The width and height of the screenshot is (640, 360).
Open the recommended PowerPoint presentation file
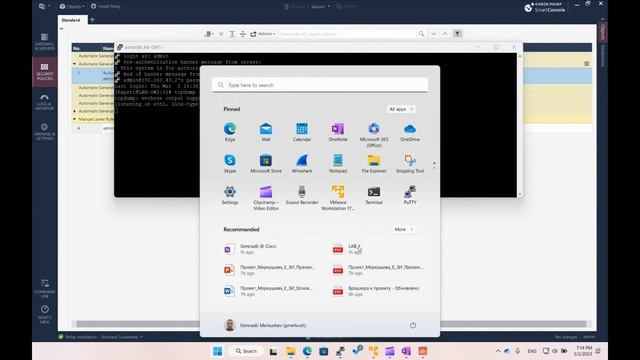270,270
